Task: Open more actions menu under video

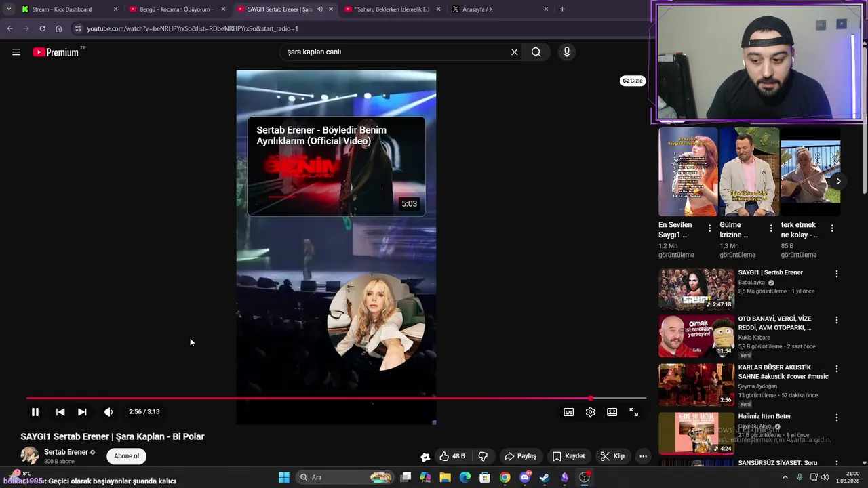Action: (x=643, y=456)
